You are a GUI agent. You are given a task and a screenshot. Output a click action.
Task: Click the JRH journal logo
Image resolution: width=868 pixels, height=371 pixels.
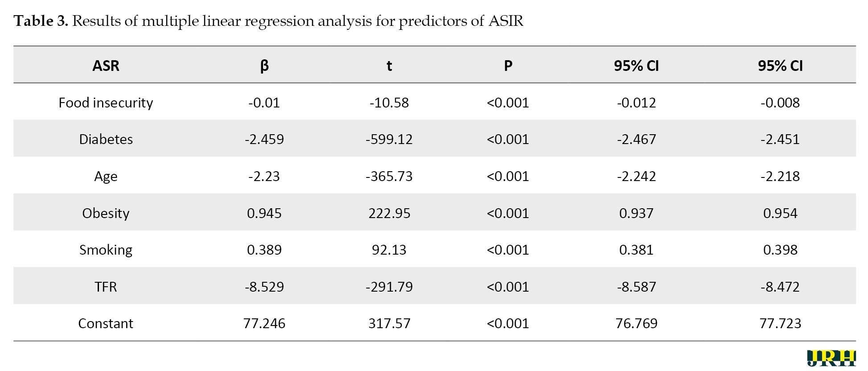(x=831, y=358)
